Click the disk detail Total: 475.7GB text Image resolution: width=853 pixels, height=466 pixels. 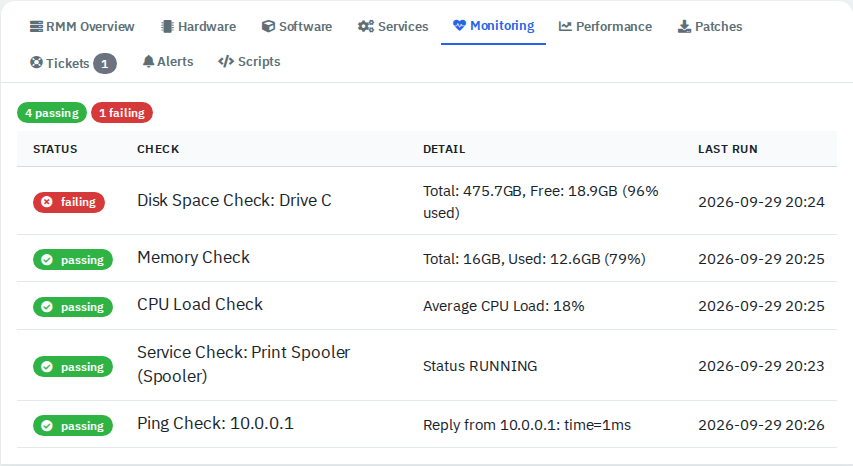[x=541, y=202]
